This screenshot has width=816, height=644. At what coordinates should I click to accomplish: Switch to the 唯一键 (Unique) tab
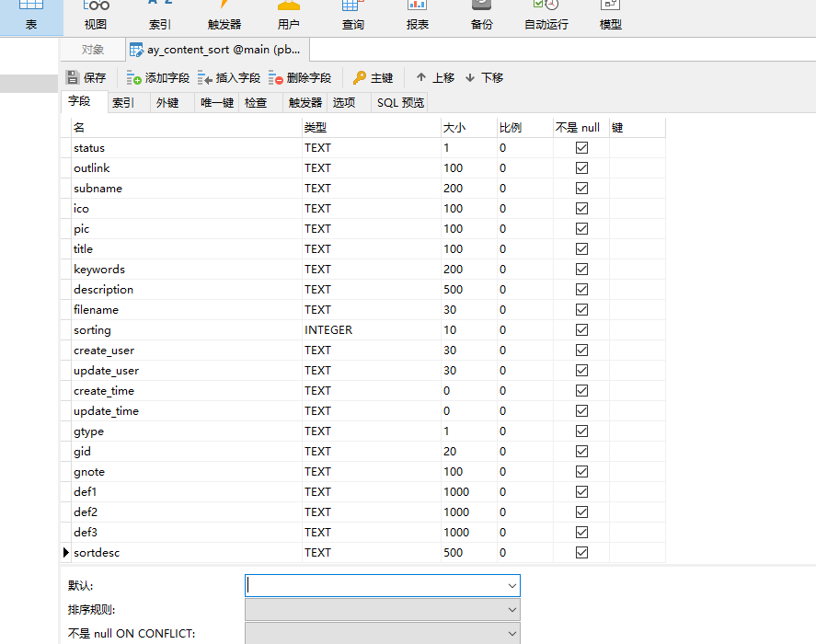pos(217,102)
